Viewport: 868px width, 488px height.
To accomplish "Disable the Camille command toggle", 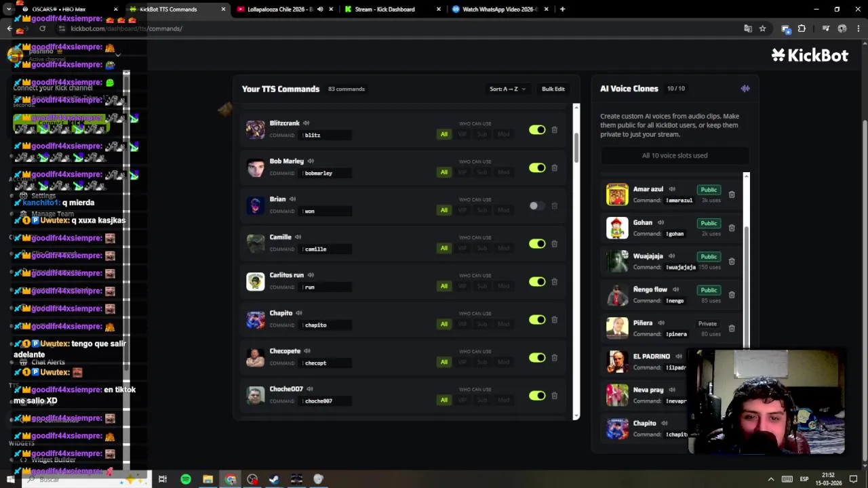I will point(537,243).
